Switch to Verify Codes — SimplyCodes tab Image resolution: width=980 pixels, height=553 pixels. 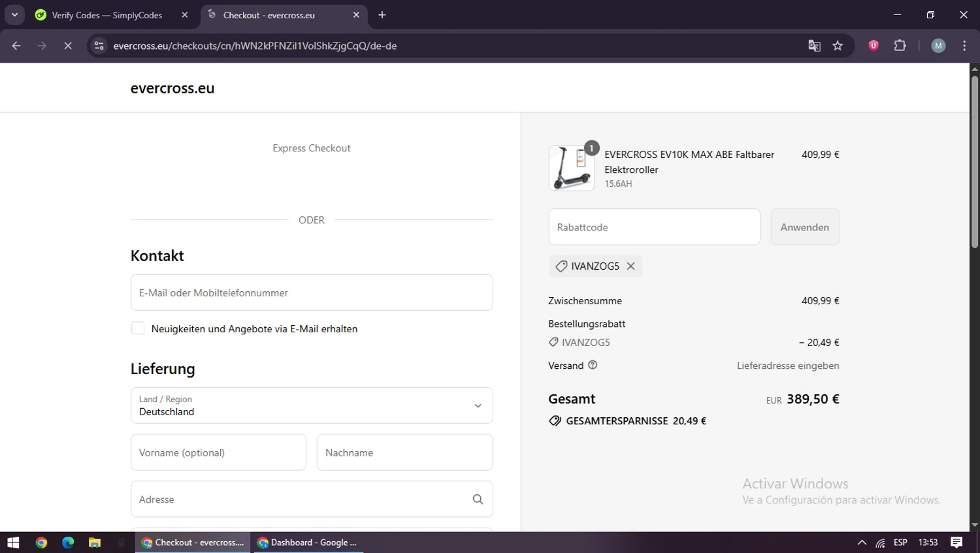point(107,15)
